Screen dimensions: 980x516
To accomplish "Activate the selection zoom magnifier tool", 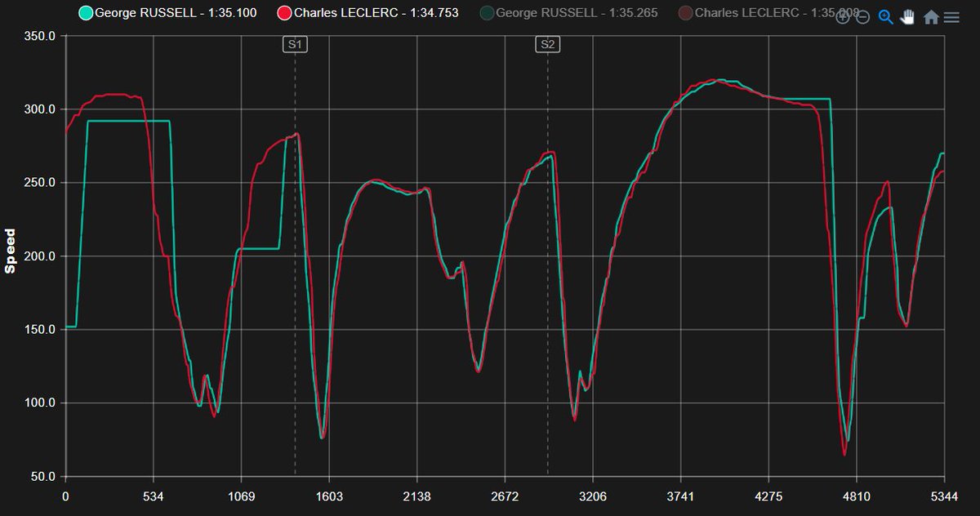I will (x=885, y=17).
